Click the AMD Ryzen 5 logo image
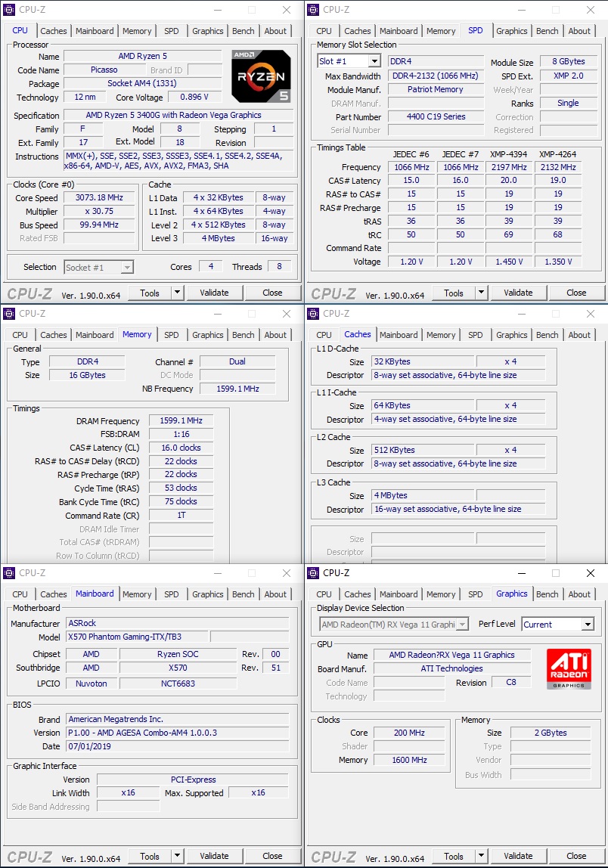608x868 pixels. 261,76
